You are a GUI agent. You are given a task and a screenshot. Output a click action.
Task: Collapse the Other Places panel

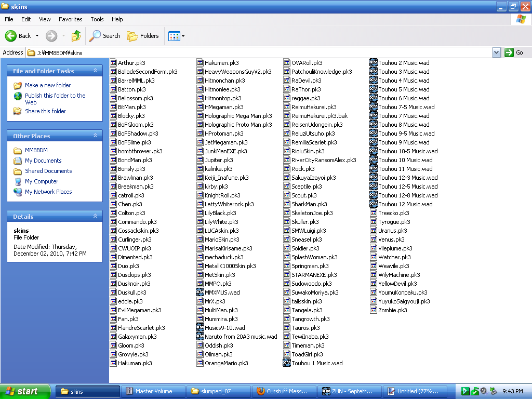point(96,136)
